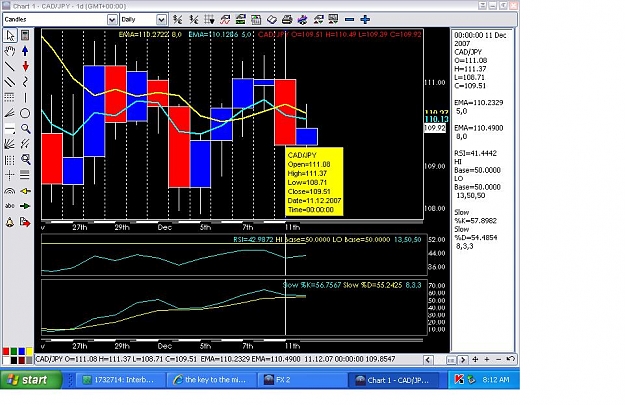Click the first percent indicator toolbar icon
Viewport: 625px width, 405px height.
178,19
